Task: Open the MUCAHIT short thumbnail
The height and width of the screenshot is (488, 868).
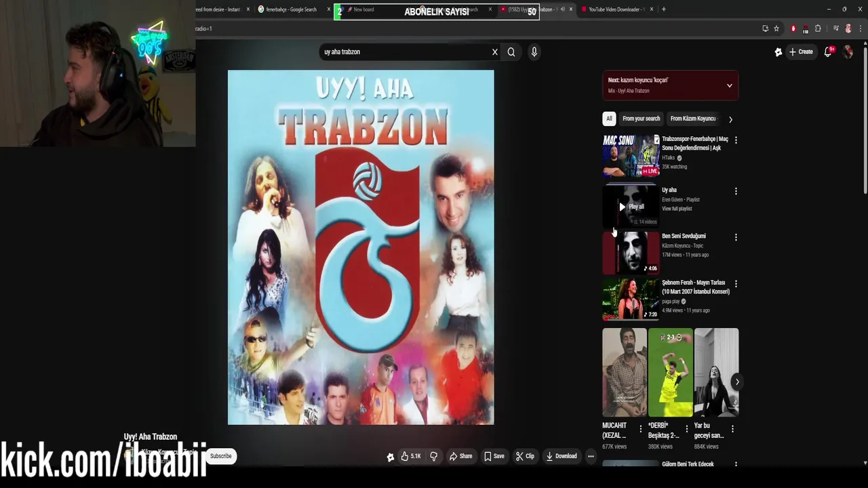Action: pos(624,372)
